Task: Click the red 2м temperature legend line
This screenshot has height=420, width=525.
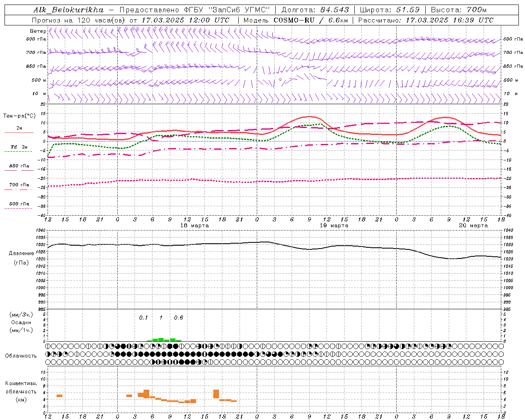Action: click(19, 132)
